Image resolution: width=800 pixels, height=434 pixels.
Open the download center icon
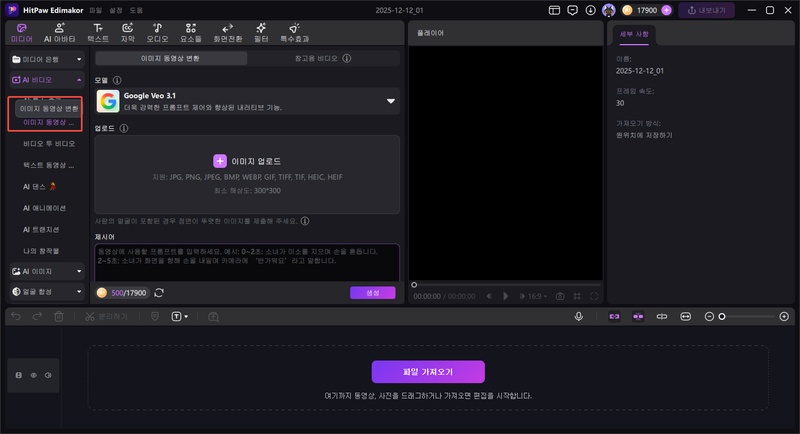[x=590, y=10]
